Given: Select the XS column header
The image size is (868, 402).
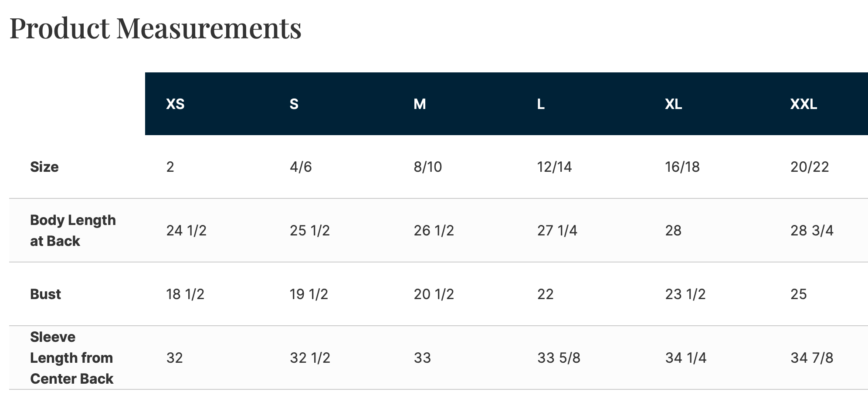Looking at the screenshot, I should 175,104.
